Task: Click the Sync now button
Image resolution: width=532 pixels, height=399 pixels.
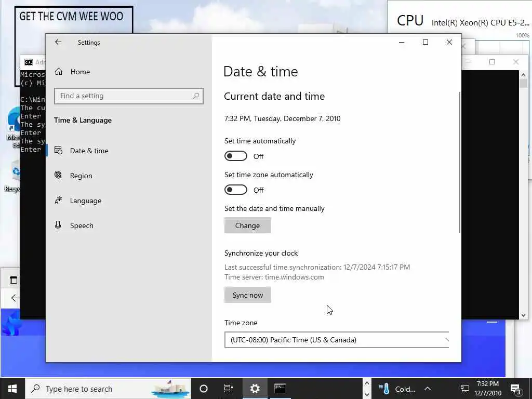Action: pyautogui.click(x=248, y=295)
